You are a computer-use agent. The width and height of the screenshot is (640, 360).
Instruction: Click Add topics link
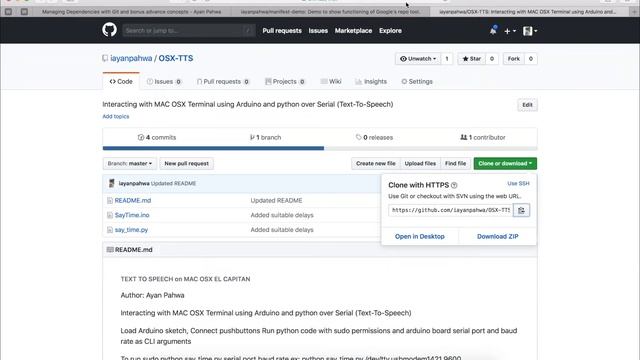coord(116,116)
